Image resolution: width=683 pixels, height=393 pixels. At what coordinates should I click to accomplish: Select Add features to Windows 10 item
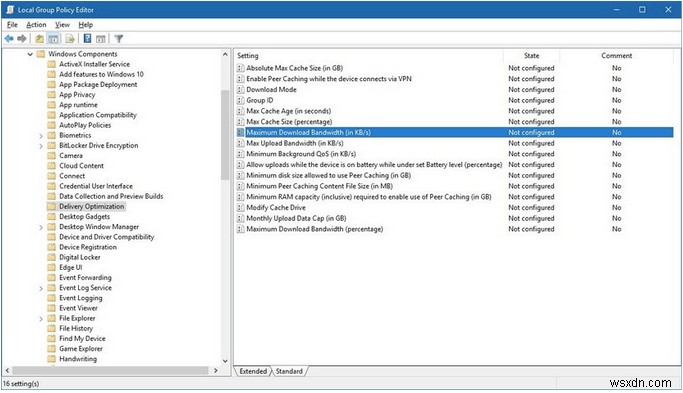tap(101, 75)
